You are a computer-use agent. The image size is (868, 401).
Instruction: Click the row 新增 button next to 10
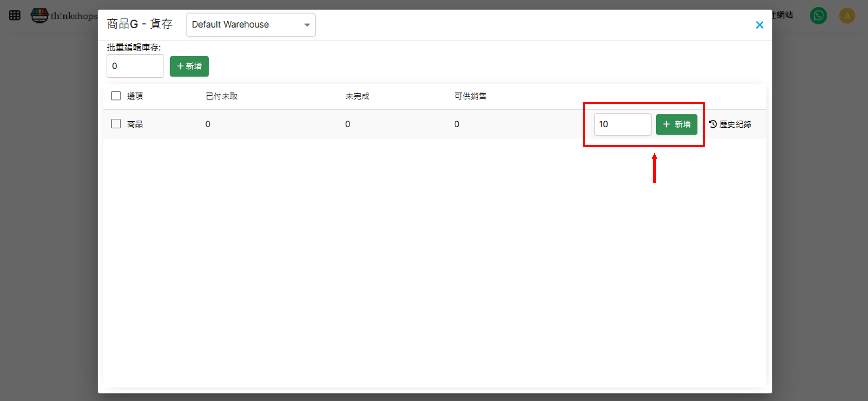click(x=676, y=124)
